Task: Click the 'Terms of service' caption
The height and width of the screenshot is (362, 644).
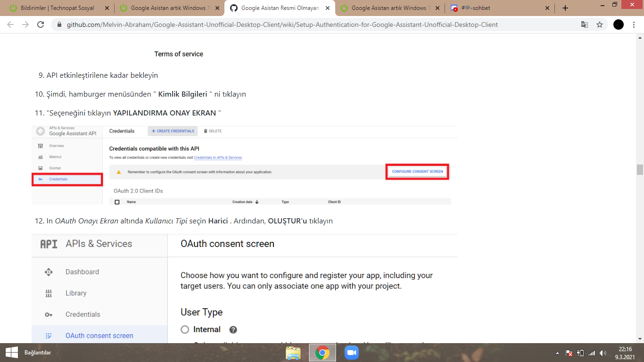Action: 179,54
